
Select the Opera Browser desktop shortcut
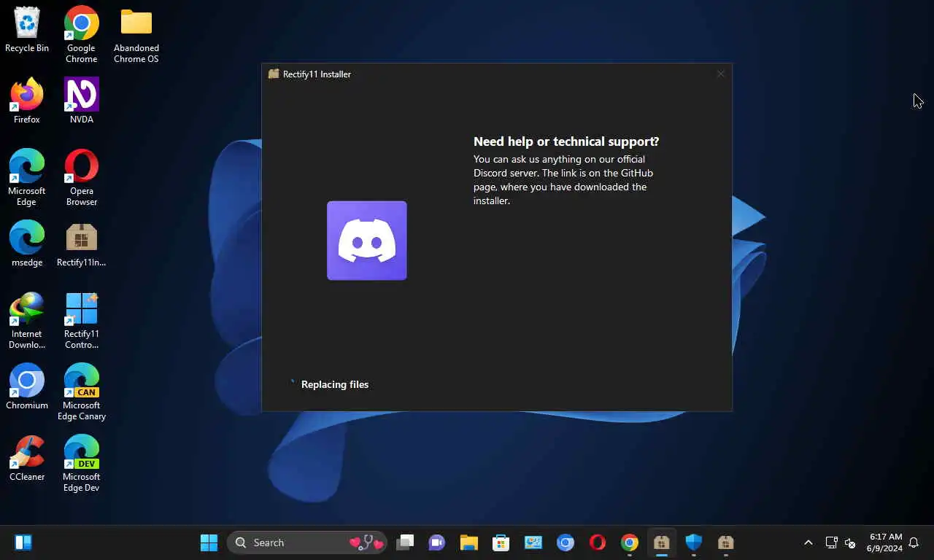click(81, 178)
